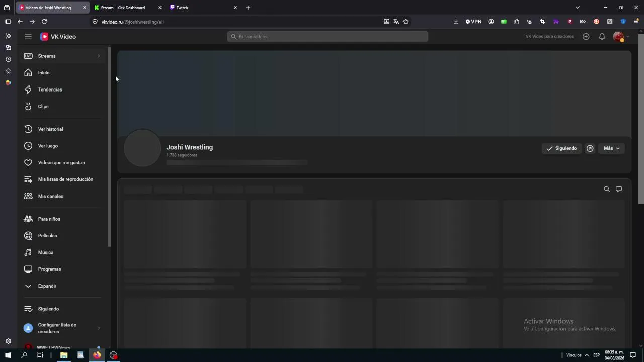This screenshot has width=644, height=362.
Task: Open the Más dropdown on channel
Action: coord(611,148)
